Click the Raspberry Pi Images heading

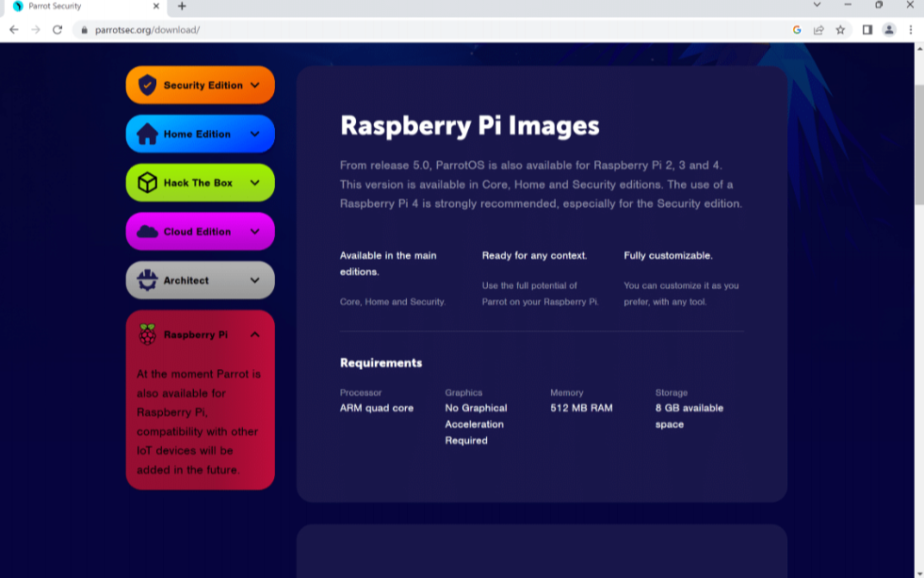pos(470,125)
